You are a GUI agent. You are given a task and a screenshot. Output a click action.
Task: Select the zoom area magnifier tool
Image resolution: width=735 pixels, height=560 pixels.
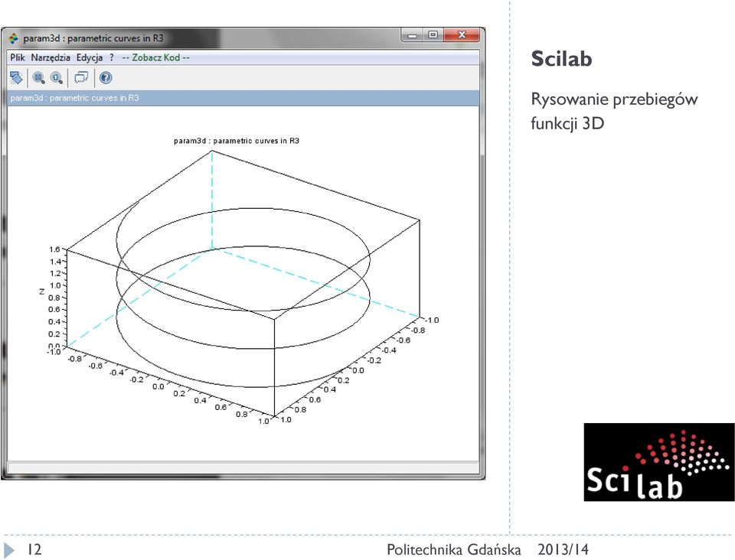pos(39,78)
